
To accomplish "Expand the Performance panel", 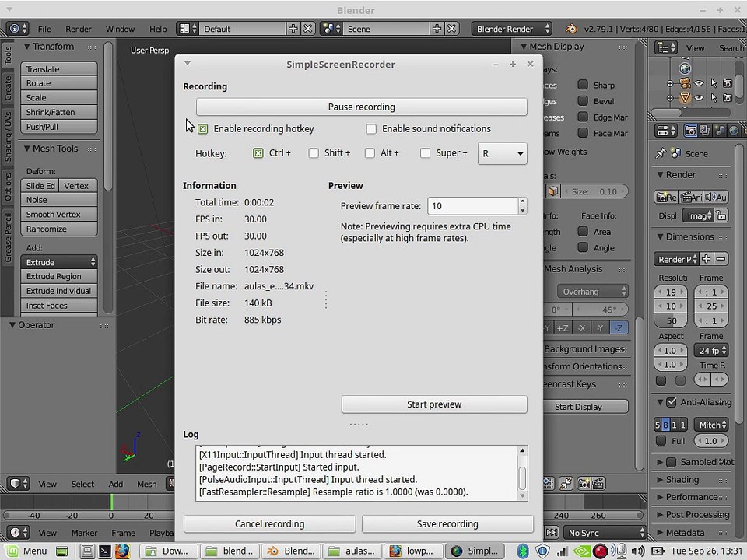I will click(660, 497).
